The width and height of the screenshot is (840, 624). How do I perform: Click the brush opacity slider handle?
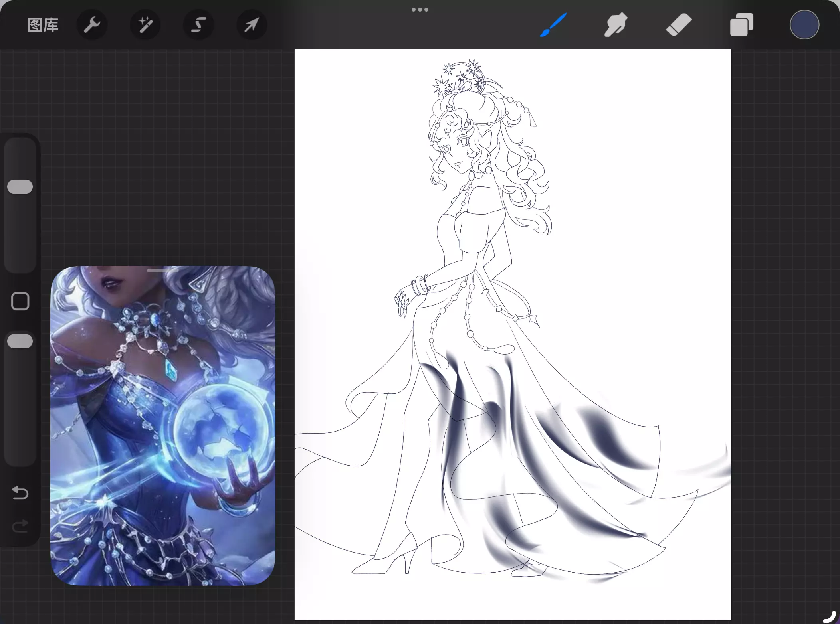point(20,342)
